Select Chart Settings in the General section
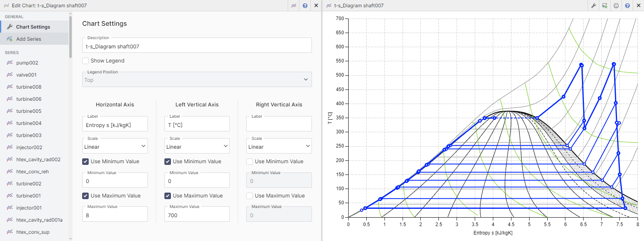The image size is (644, 241). click(x=33, y=27)
